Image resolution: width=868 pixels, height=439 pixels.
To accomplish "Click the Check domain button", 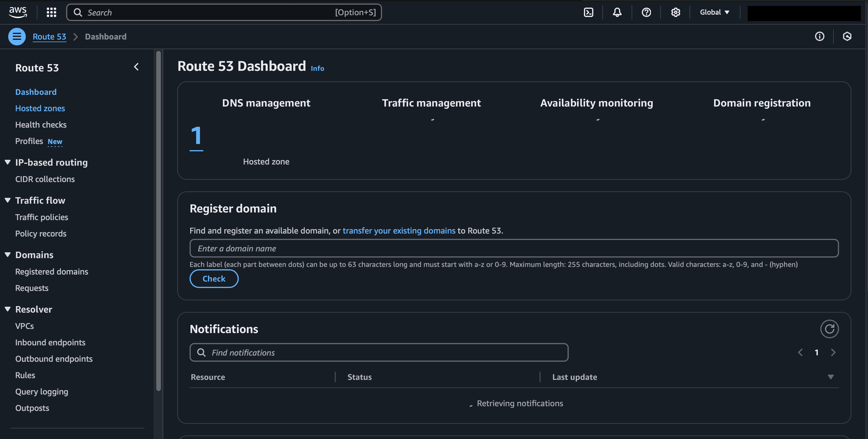I will (x=214, y=279).
